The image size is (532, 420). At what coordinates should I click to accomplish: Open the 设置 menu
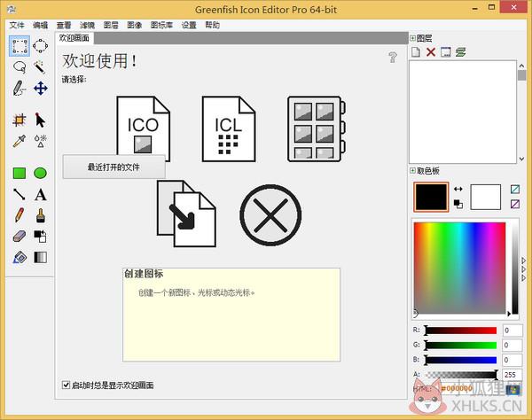[x=189, y=25]
